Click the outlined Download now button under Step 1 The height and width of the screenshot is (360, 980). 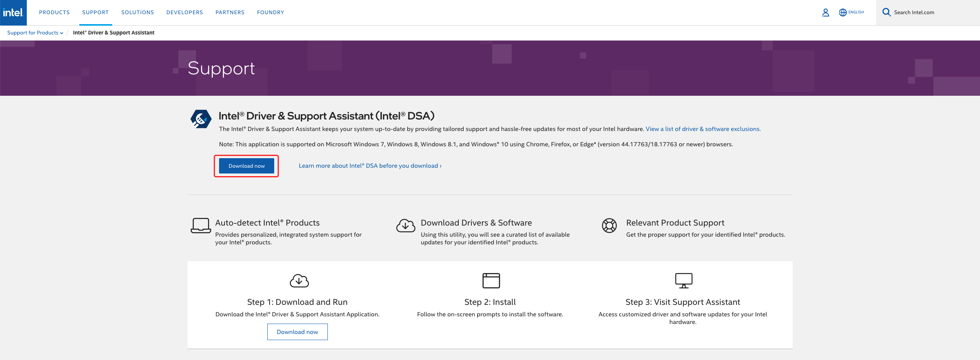pyautogui.click(x=297, y=332)
